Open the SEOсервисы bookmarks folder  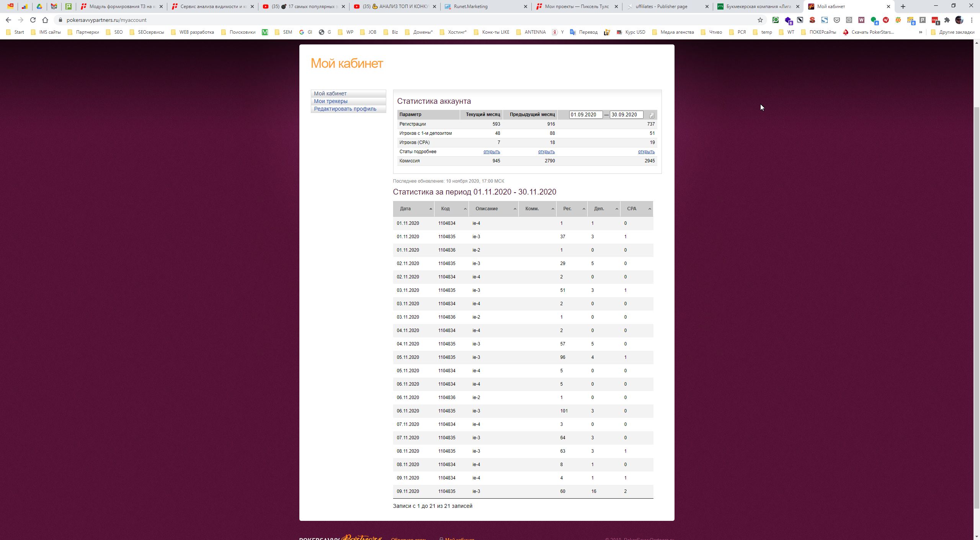pos(147,32)
